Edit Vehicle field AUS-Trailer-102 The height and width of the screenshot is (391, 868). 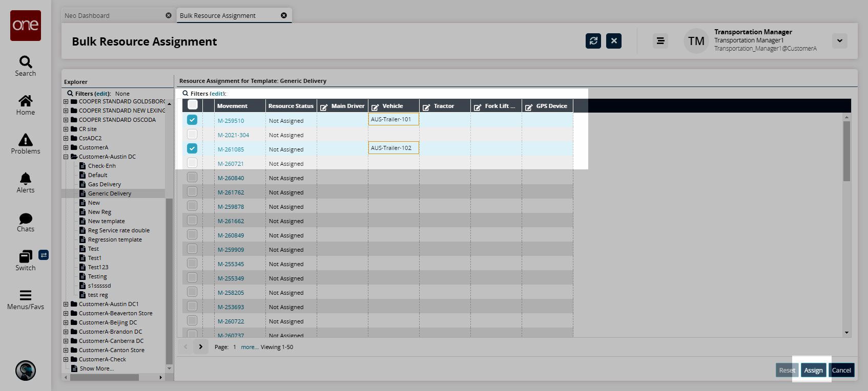[x=394, y=148]
